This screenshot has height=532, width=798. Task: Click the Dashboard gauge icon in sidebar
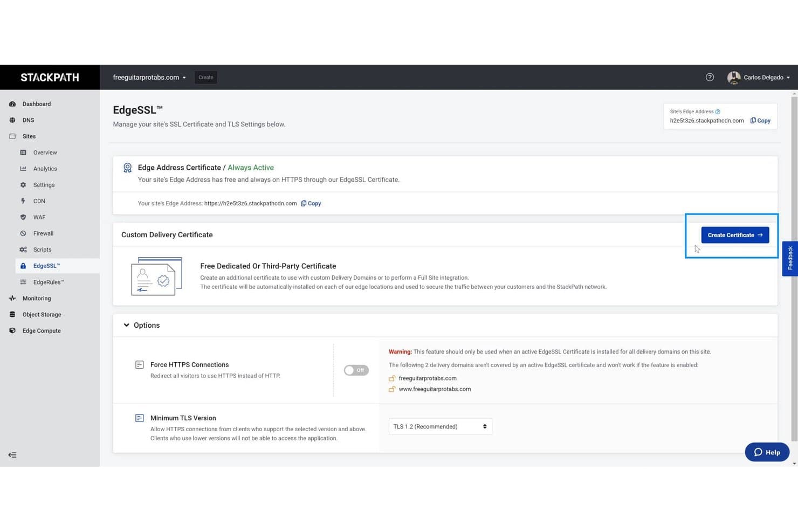coord(12,104)
